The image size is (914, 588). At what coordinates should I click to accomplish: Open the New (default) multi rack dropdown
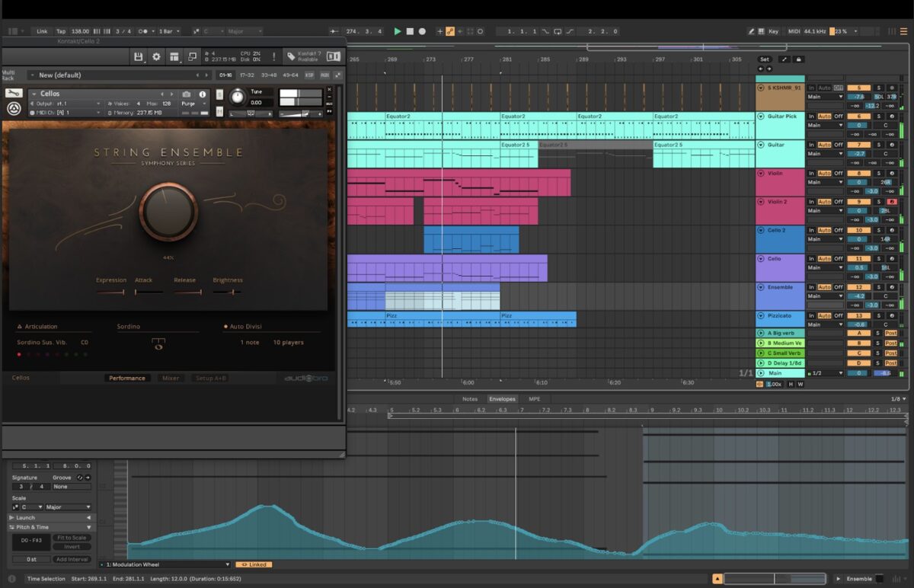[120, 75]
